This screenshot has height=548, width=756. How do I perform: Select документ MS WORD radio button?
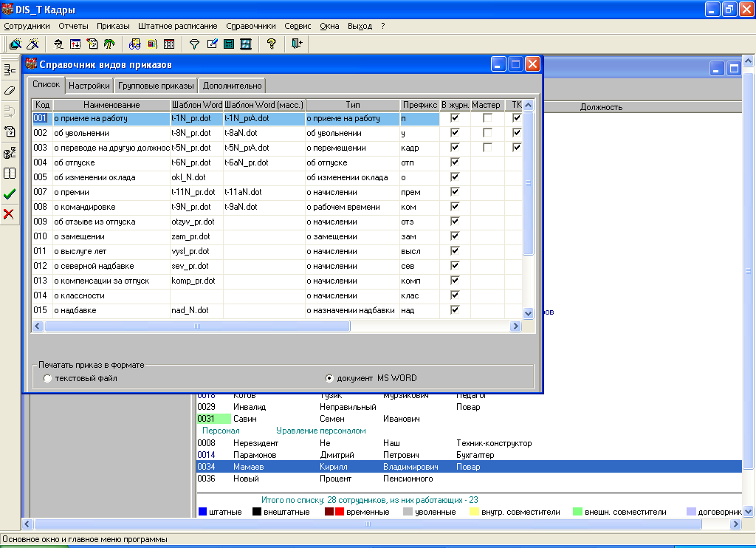330,378
